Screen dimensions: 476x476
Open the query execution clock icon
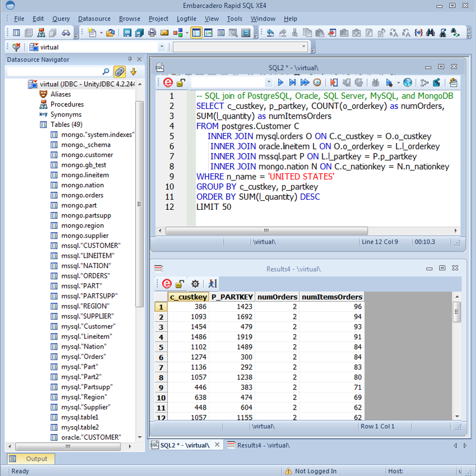[317, 82]
